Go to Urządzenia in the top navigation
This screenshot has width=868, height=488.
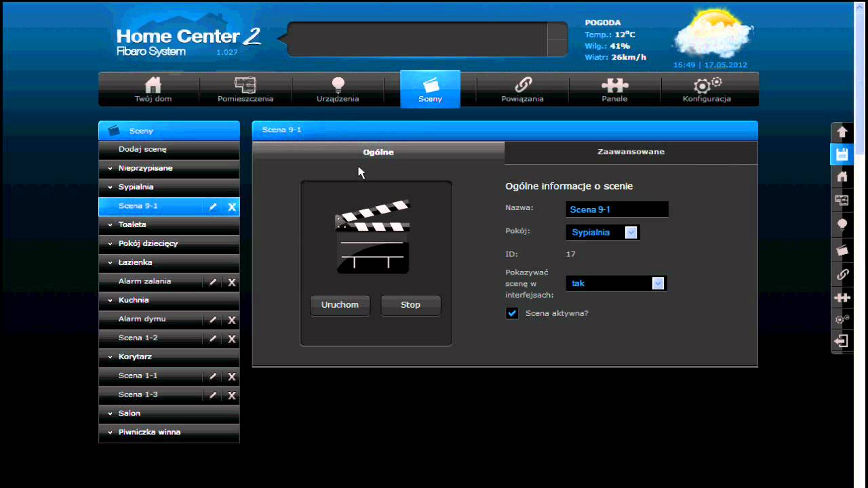(338, 89)
